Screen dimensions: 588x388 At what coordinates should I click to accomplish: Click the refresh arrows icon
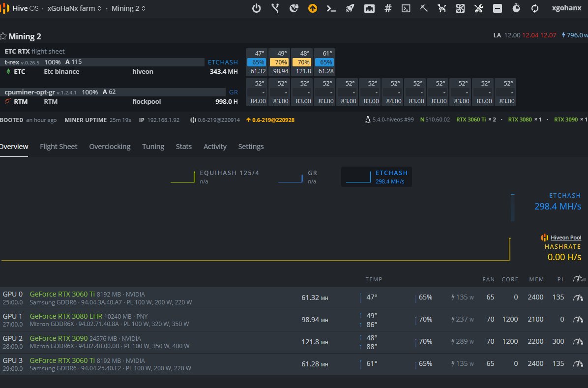point(535,8)
